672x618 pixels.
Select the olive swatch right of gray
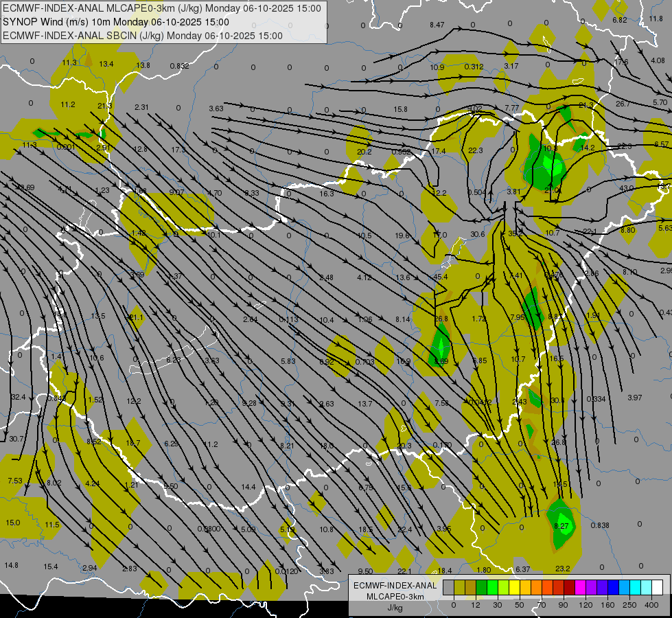point(459,587)
